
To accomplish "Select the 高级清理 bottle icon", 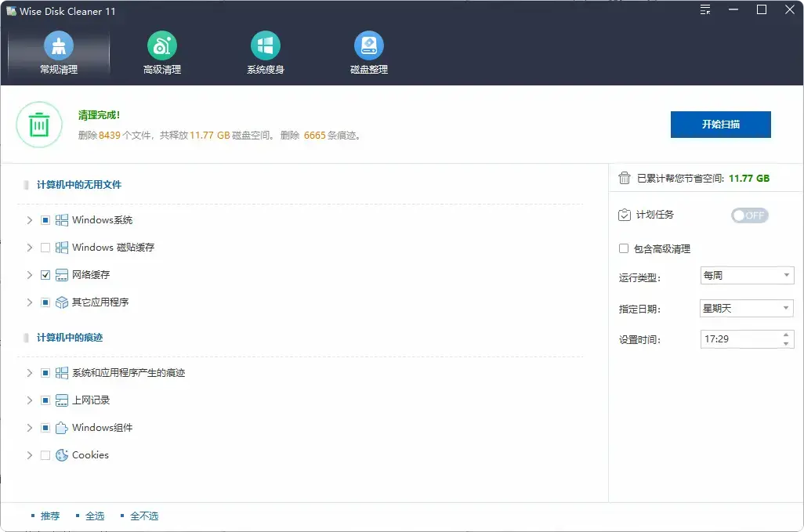I will click(161, 45).
